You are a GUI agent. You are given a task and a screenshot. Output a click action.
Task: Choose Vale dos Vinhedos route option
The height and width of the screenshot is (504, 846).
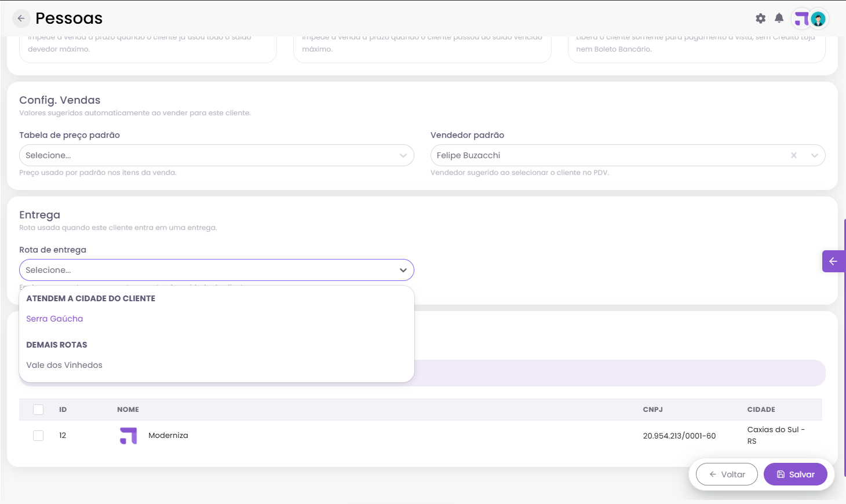[64, 365]
